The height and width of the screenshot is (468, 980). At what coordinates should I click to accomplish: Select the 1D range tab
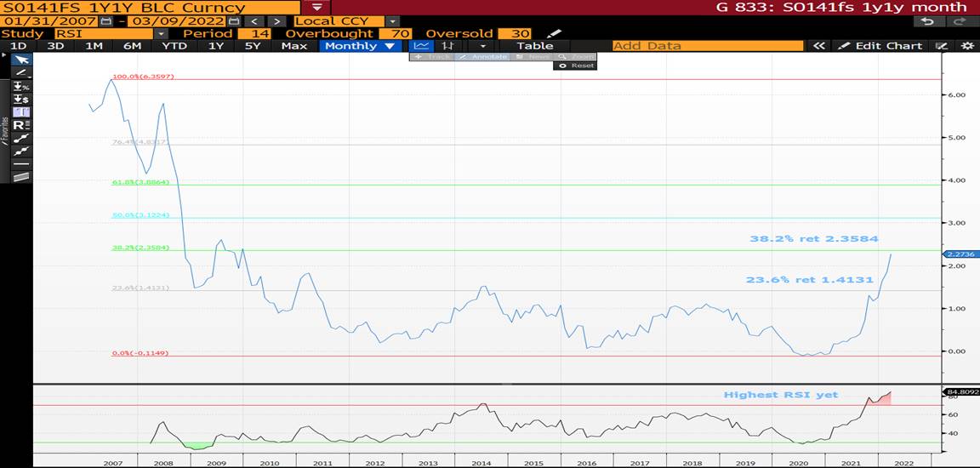point(19,46)
